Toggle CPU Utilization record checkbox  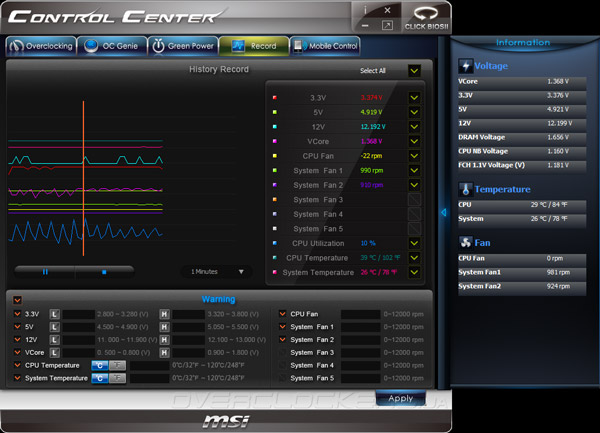[414, 243]
